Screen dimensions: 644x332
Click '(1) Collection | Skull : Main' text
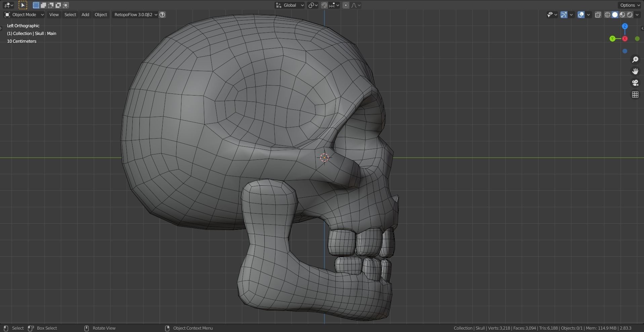[x=32, y=33]
